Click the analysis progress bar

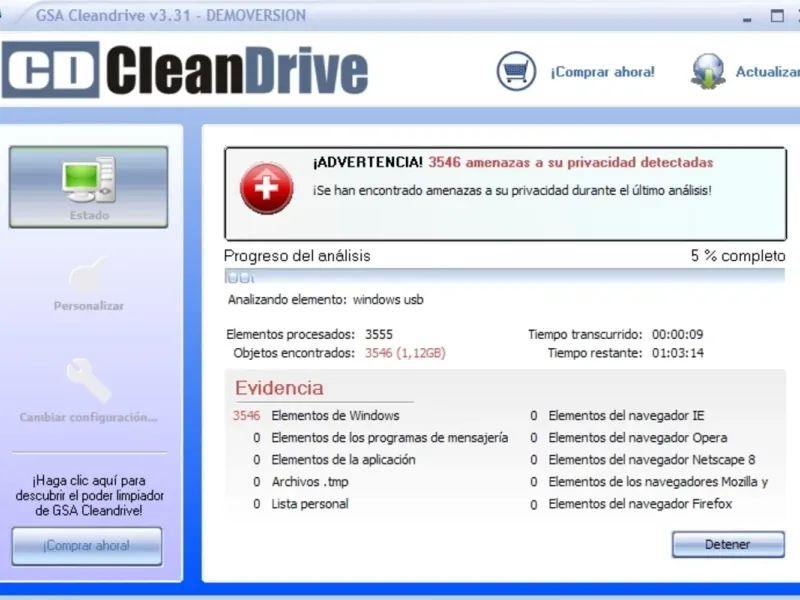coord(505,277)
